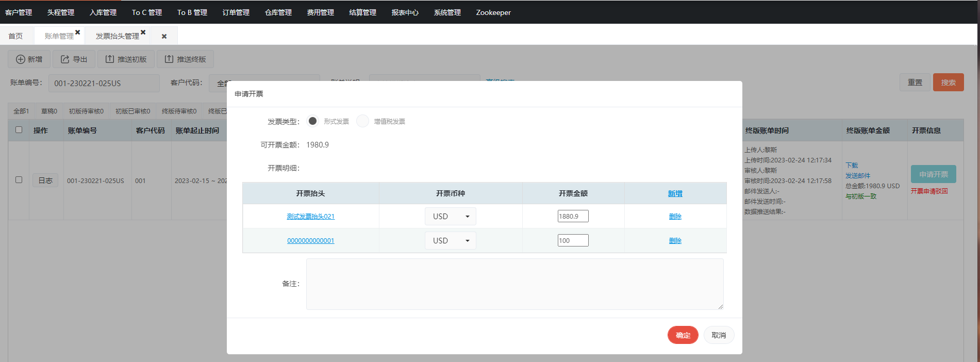Click the 总金额:1980.9 USD text
This screenshot has width=980, height=362.
tap(873, 186)
